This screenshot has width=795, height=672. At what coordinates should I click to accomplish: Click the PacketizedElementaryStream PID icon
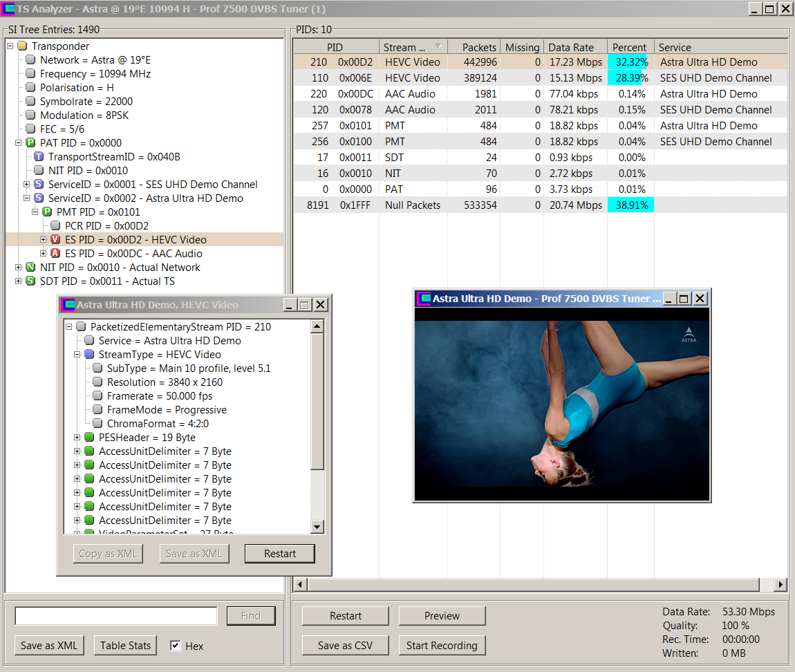click(x=81, y=326)
